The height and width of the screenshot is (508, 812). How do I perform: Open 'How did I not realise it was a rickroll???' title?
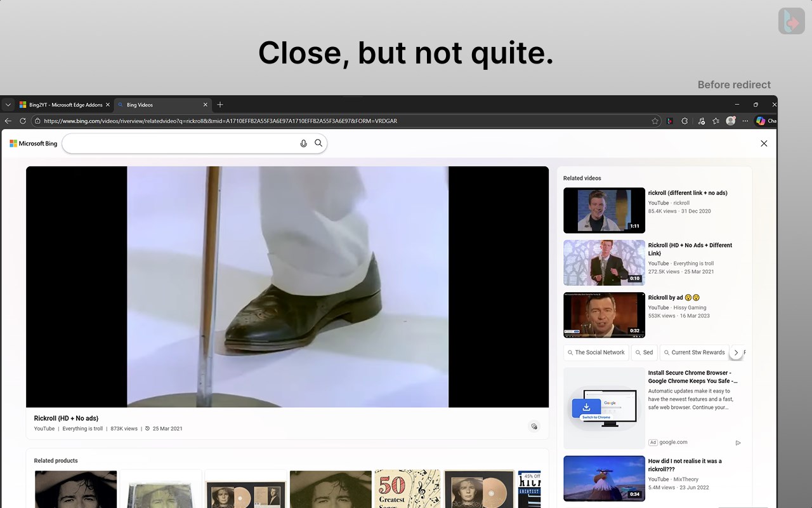[685, 465]
